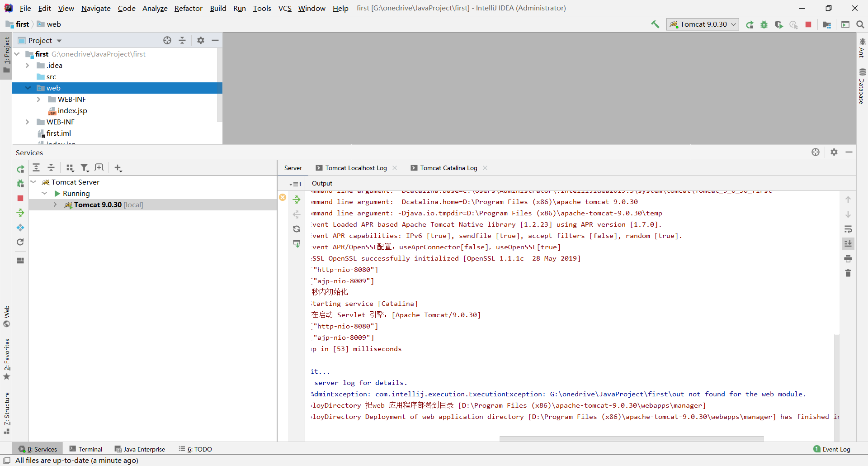This screenshot has width=868, height=466.
Task: Open the Project Structure dialog icon
Action: pos(827,25)
